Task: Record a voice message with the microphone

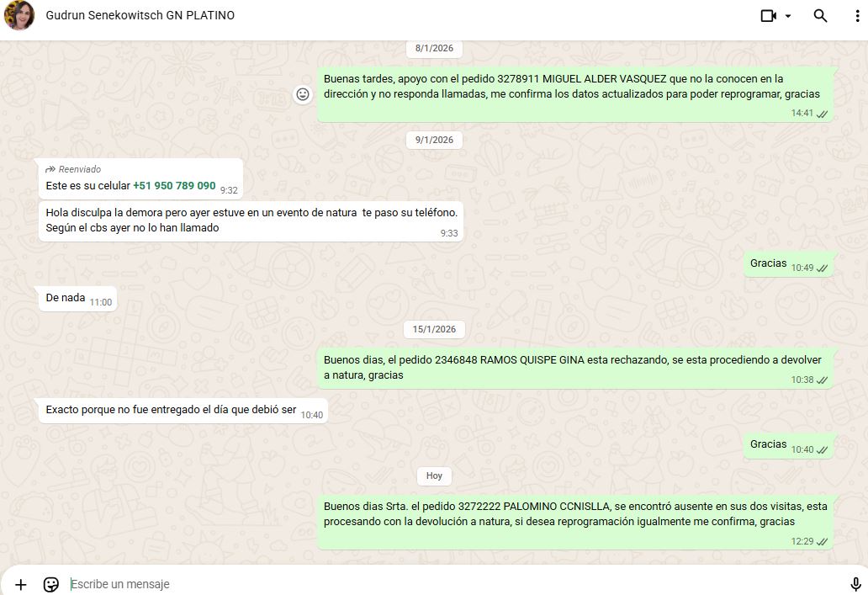Action: tap(855, 584)
